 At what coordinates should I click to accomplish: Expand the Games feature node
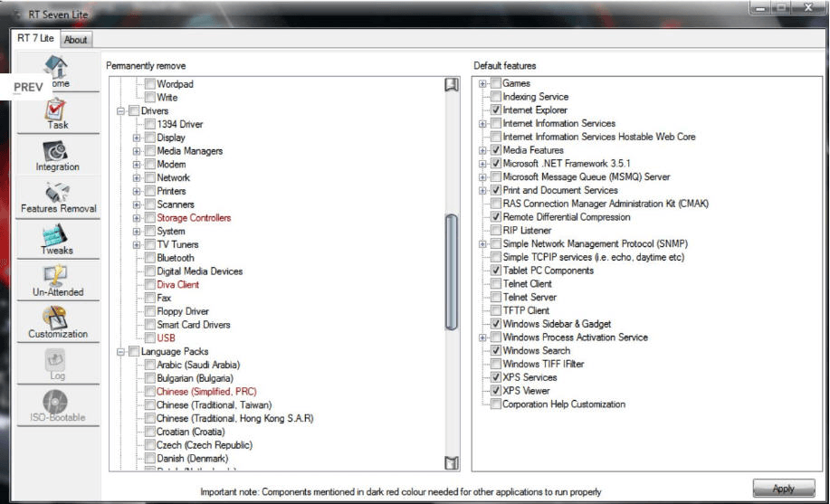tap(483, 84)
